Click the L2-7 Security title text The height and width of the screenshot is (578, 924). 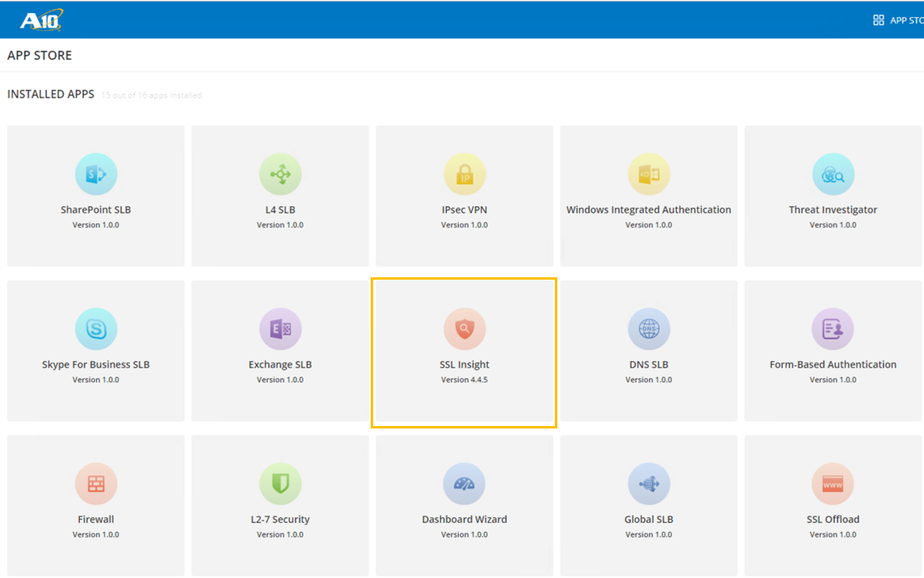pos(280,520)
